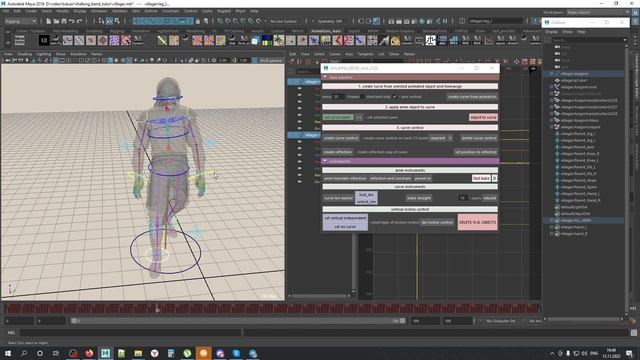Toggle the start/end only checkbox
The width and height of the screenshot is (640, 360).
click(x=362, y=97)
